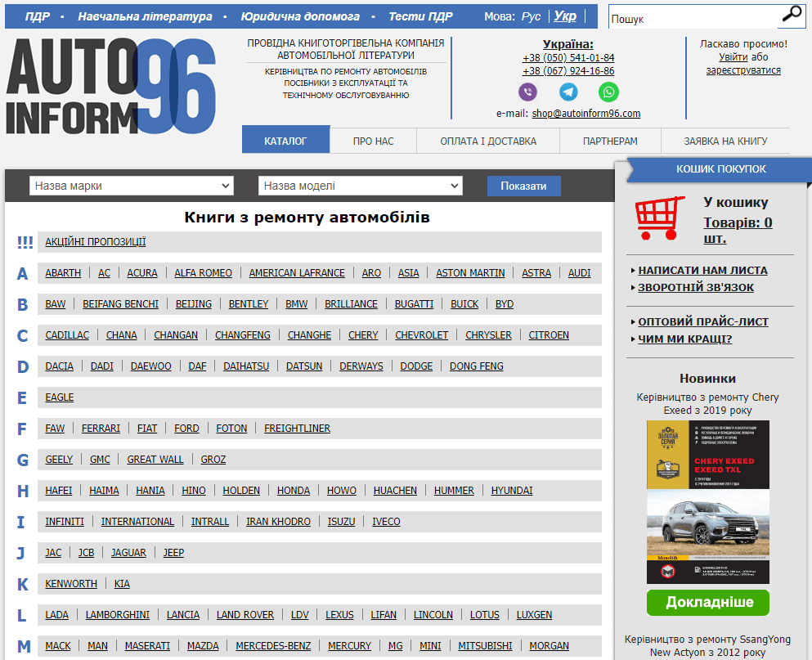Click phone number +38 (050) 541-01-84
Screen dimensions: 812x660
(568, 57)
